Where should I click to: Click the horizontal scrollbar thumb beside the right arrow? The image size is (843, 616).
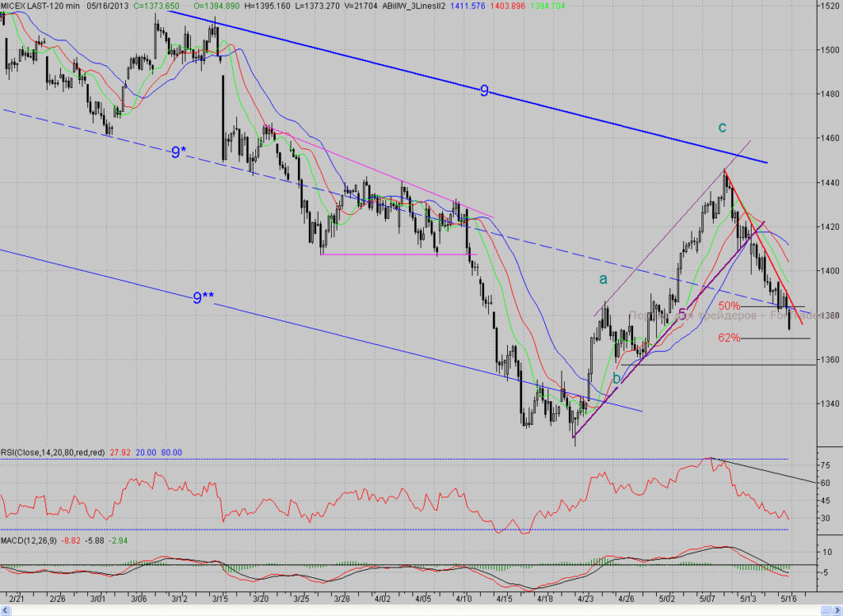[x=825, y=610]
